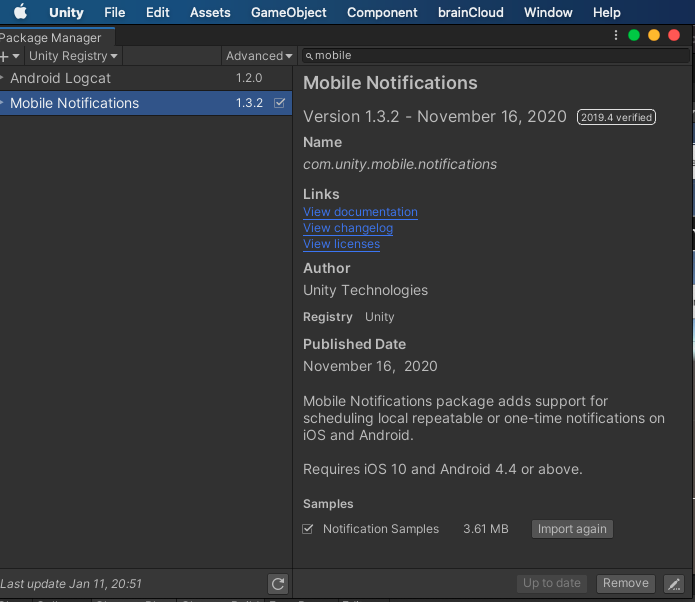This screenshot has width=695, height=602.
Task: Open the Component menu
Action: tap(382, 12)
